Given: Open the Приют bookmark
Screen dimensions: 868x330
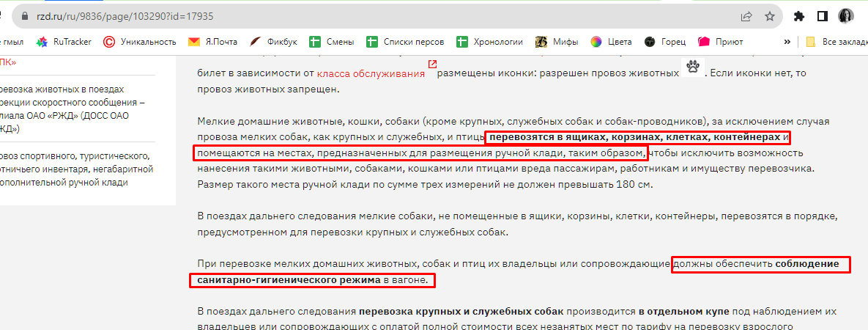Looking at the screenshot, I should click(x=720, y=42).
